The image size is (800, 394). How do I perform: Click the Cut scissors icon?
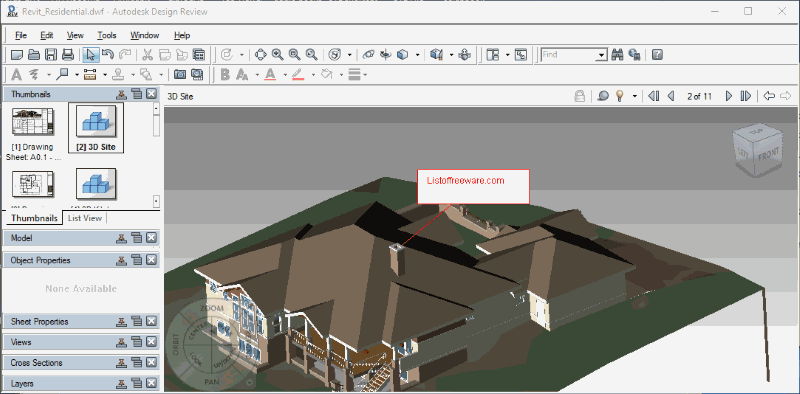point(147,55)
